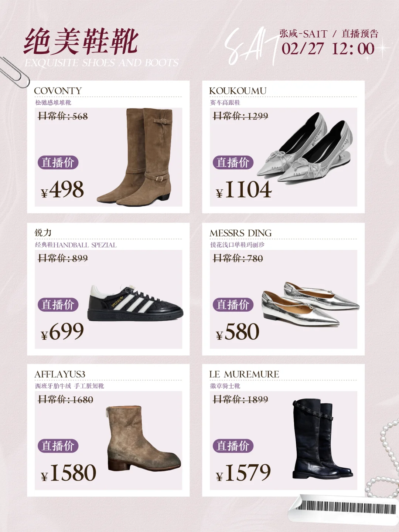The width and height of the screenshot is (399, 532).
Task: Click the ¥1580 livestream price
Action: pyautogui.click(x=69, y=473)
